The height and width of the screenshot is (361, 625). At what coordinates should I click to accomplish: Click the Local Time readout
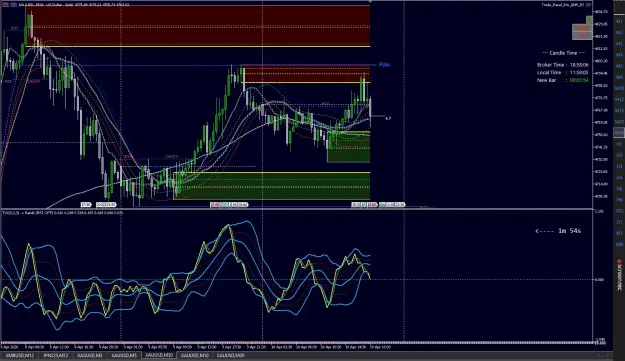click(562, 73)
